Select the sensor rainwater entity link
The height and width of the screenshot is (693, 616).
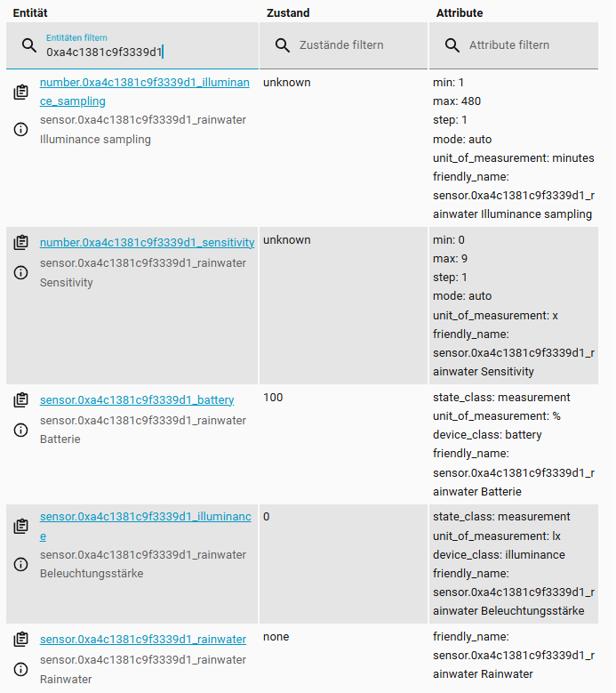coord(143,640)
